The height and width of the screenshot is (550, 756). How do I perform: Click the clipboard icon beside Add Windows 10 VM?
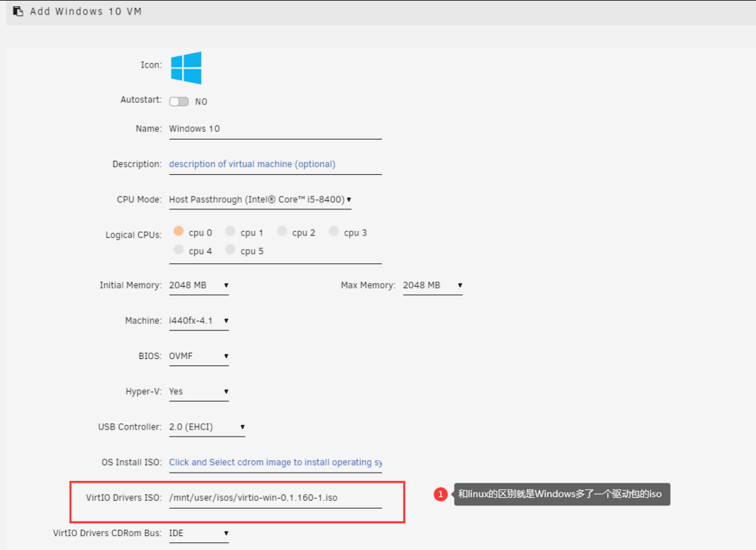point(18,11)
